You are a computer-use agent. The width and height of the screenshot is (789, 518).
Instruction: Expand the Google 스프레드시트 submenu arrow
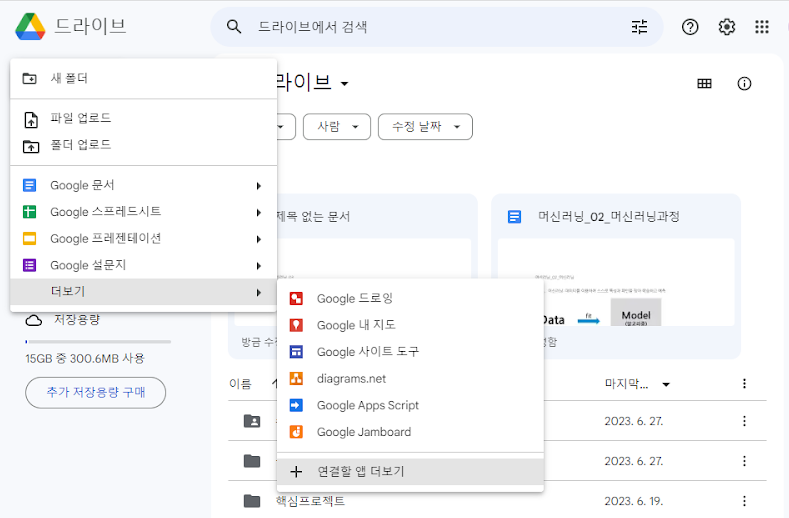point(259,212)
